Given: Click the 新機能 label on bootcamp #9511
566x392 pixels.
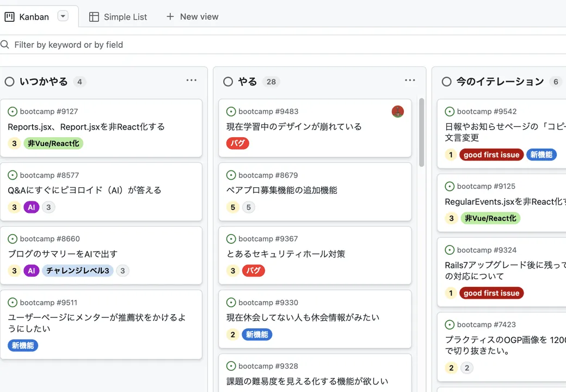Looking at the screenshot, I should coord(23,345).
